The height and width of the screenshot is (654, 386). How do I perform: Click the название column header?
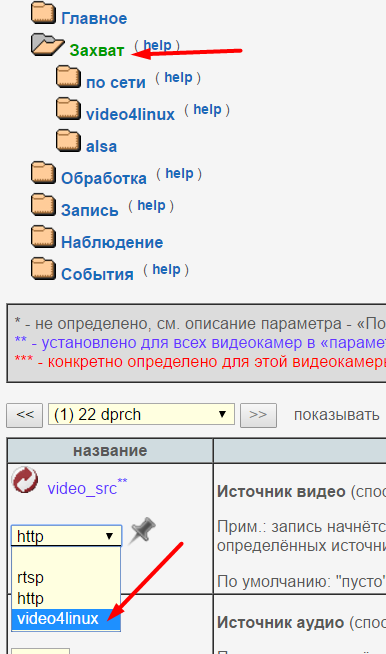point(110,450)
